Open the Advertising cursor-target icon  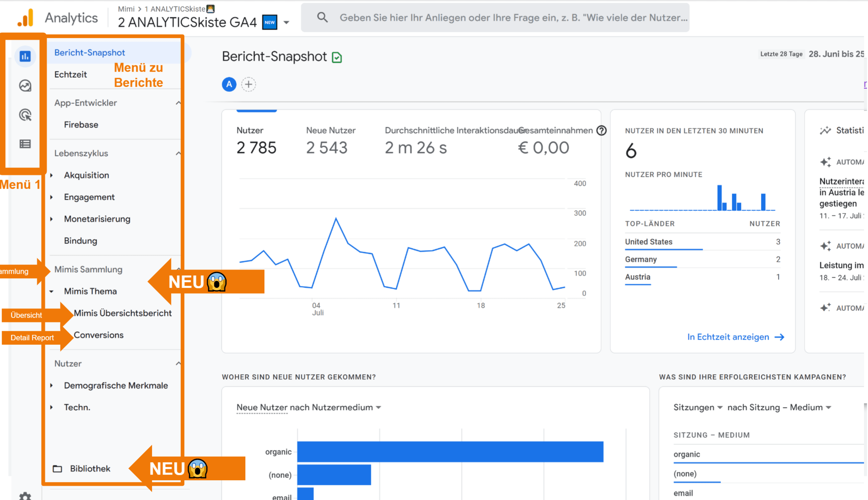(25, 115)
